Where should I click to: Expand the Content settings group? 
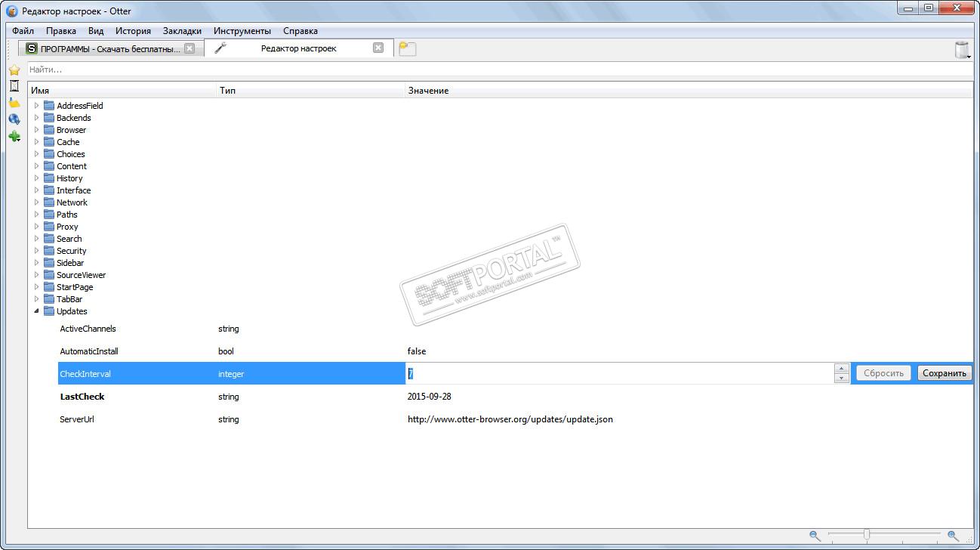click(36, 166)
